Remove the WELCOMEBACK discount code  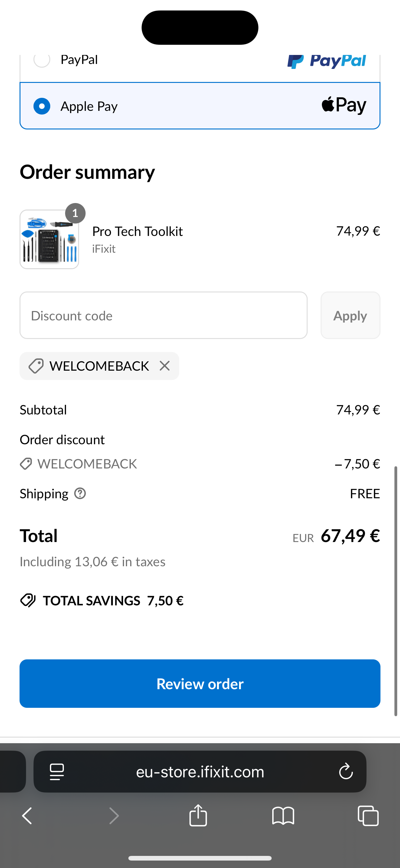[165, 366]
